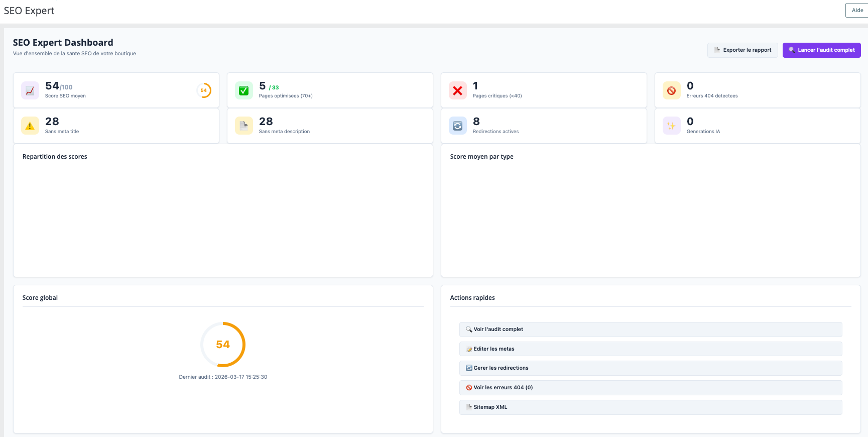Click the yellow warning icon for Sans meta title
Screen dimensions: 868x437
tap(30, 126)
